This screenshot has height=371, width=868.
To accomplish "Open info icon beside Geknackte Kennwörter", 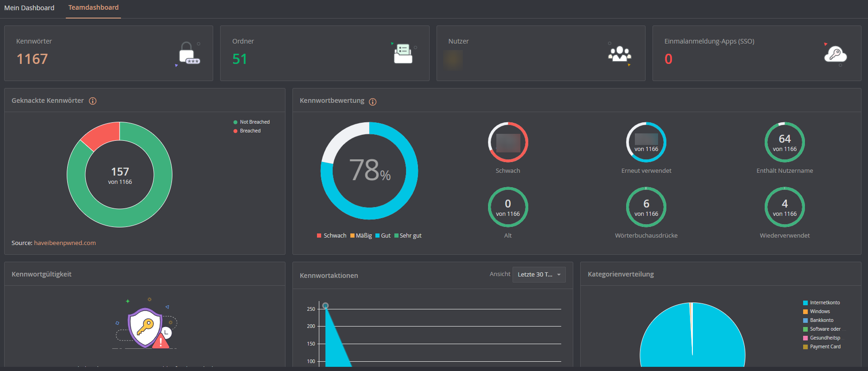I will (x=93, y=101).
